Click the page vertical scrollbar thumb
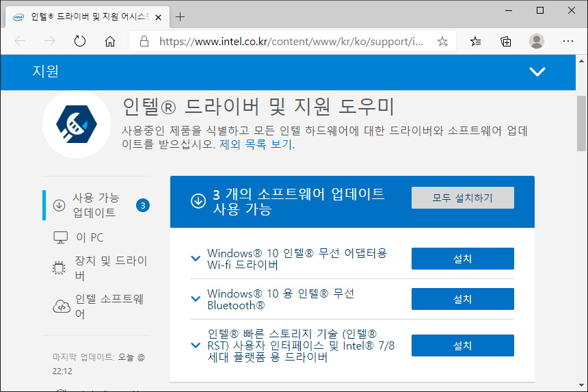Screen dimensions: 588x392 point(581,123)
